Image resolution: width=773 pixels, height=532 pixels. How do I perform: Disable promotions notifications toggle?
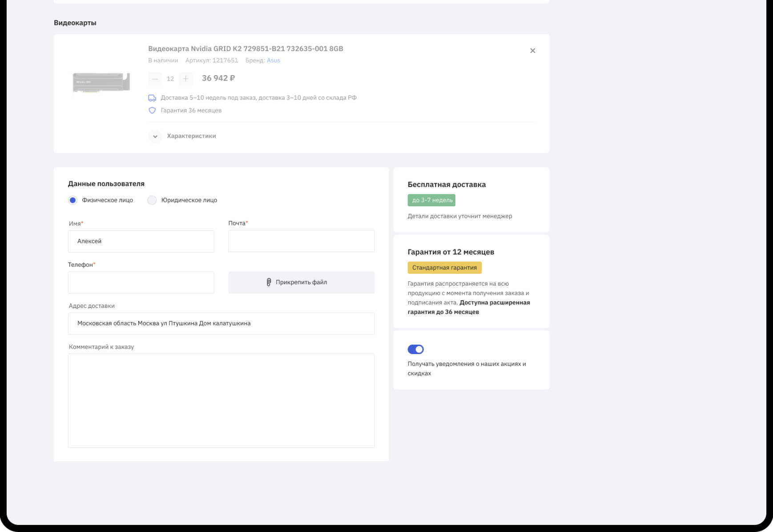pyautogui.click(x=415, y=350)
